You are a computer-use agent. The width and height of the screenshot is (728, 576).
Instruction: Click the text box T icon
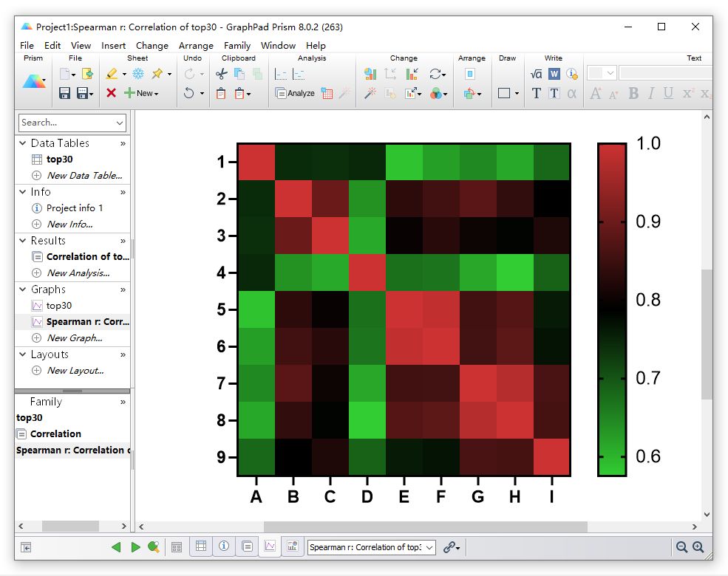(554, 93)
